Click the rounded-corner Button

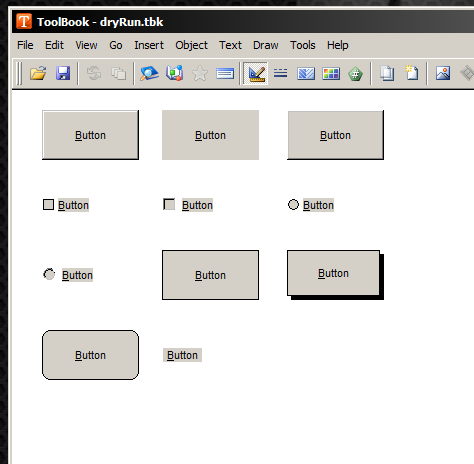[x=90, y=355]
